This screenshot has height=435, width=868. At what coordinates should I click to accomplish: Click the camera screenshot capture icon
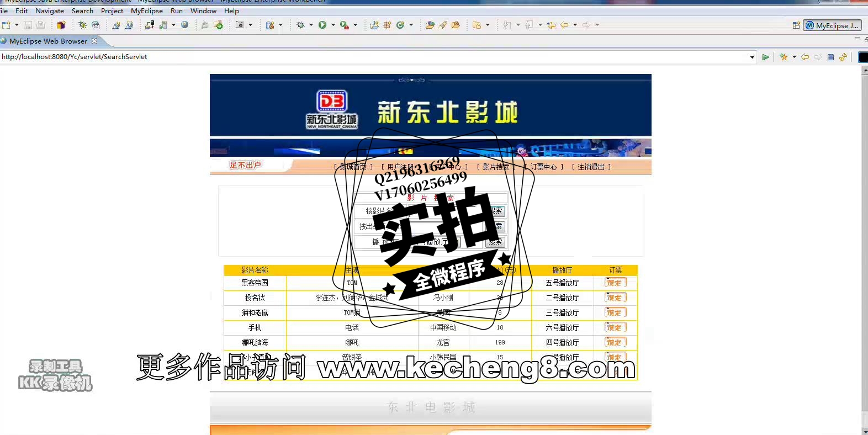(x=240, y=25)
